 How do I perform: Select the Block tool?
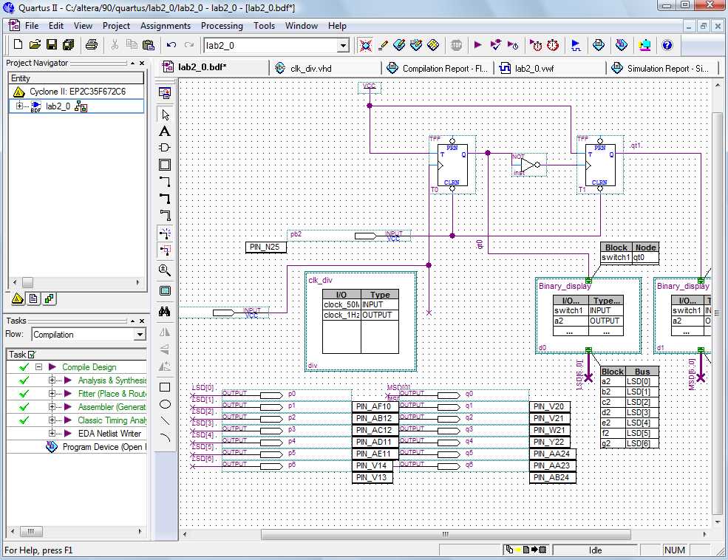[165, 164]
